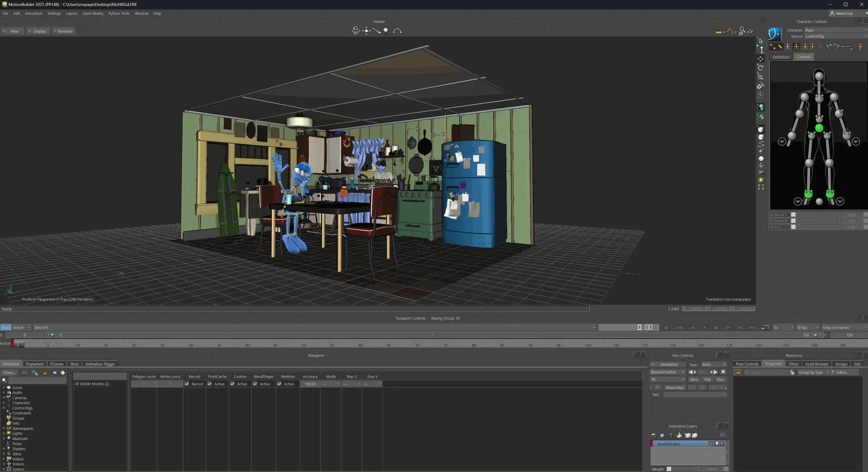Click the Navigator search field
Image resolution: width=868 pixels, height=472 pixels.
click(x=37, y=380)
